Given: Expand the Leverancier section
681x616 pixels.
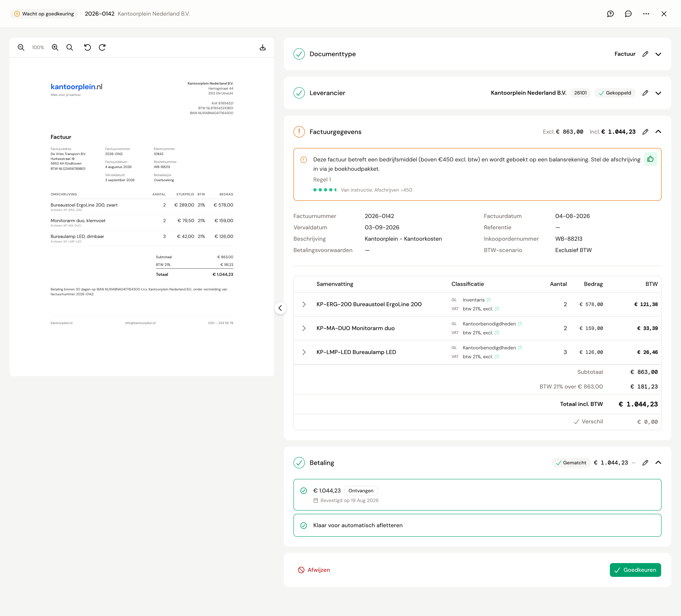Looking at the screenshot, I should [658, 93].
